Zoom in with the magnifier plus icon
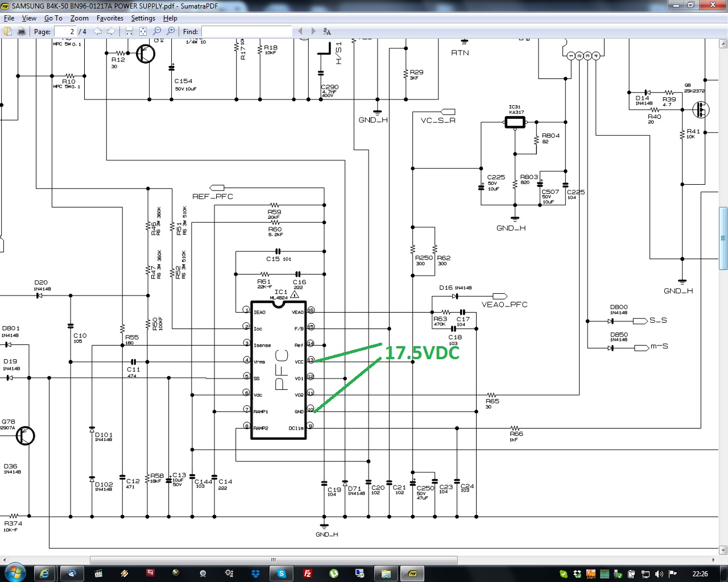Screen dimensions: 728x582 click(171, 31)
